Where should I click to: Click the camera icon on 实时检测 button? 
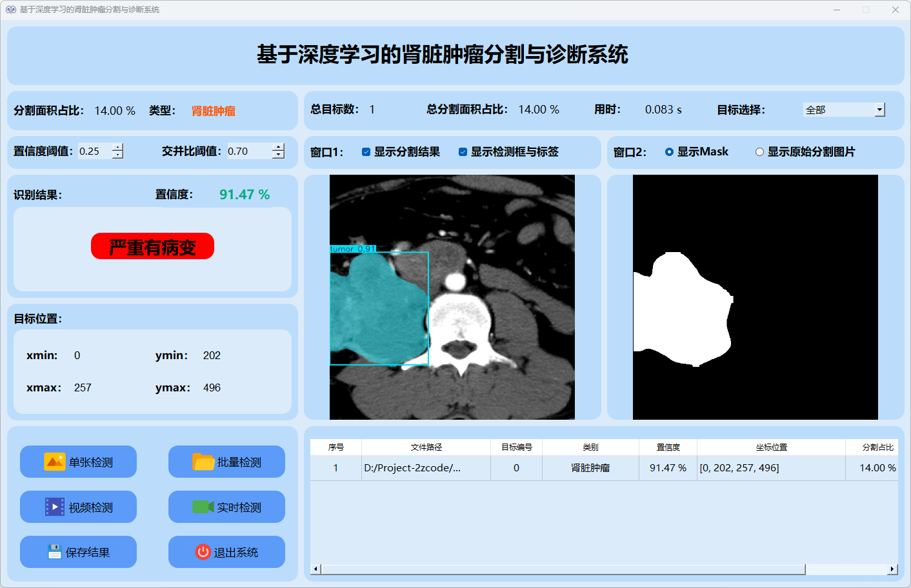coord(203,507)
